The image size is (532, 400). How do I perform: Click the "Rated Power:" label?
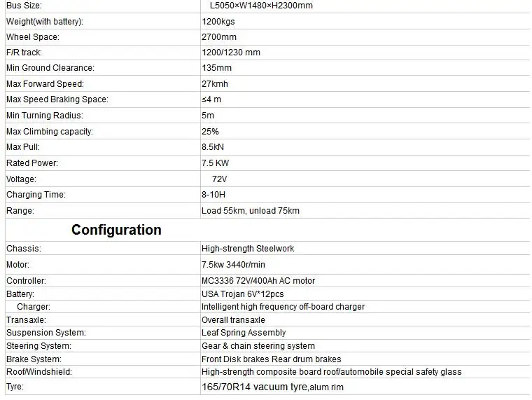[x=32, y=163]
